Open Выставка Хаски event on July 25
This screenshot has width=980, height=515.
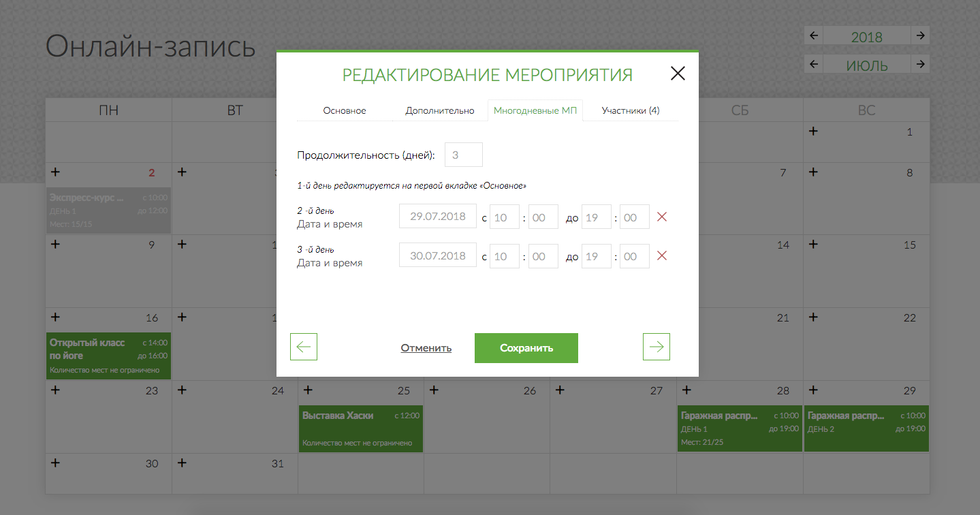pos(361,428)
